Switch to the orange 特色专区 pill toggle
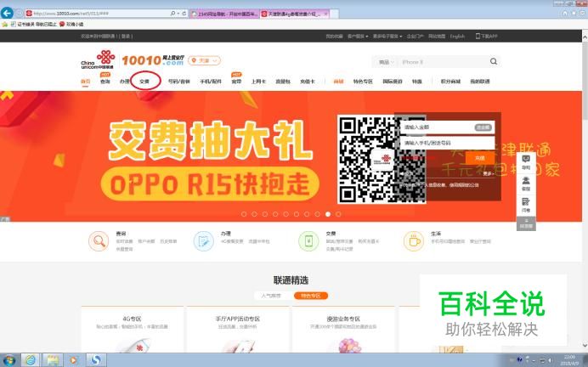The width and height of the screenshot is (588, 367). (311, 296)
